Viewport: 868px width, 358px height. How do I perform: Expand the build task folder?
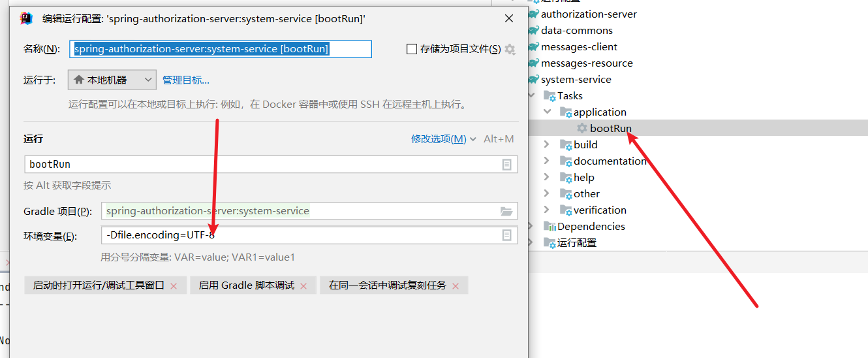(x=547, y=144)
